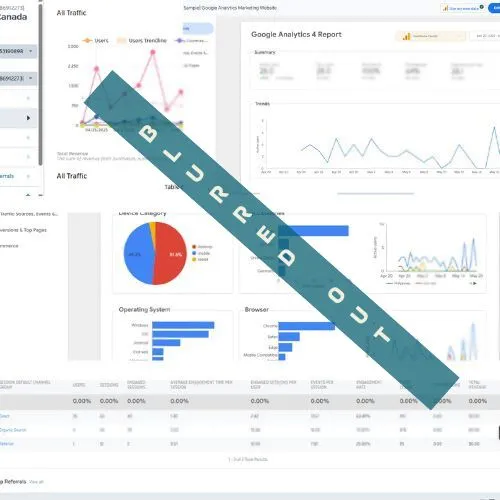Click the Total Revenue column header
The height and width of the screenshot is (500, 500).
pos(477,385)
